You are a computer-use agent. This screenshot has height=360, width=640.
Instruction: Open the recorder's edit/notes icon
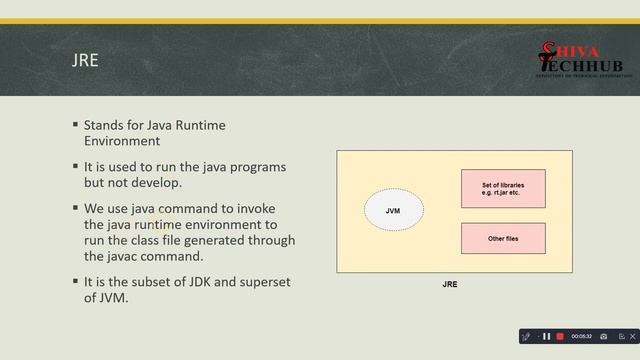622,336
